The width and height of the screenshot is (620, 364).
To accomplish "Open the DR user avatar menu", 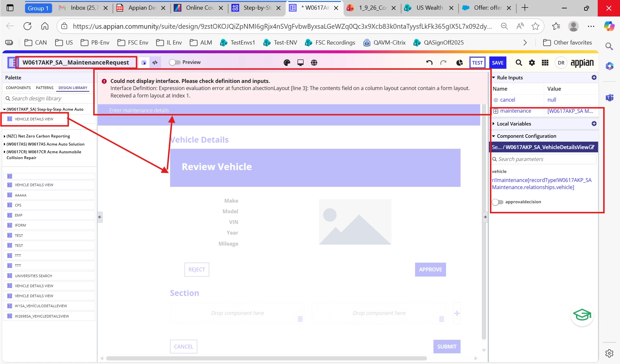I will pos(561,63).
